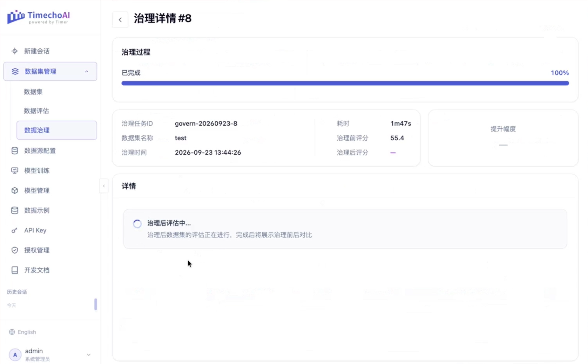The image size is (588, 364).
Task: Select the 数据治理 submenu item
Action: coord(57,130)
